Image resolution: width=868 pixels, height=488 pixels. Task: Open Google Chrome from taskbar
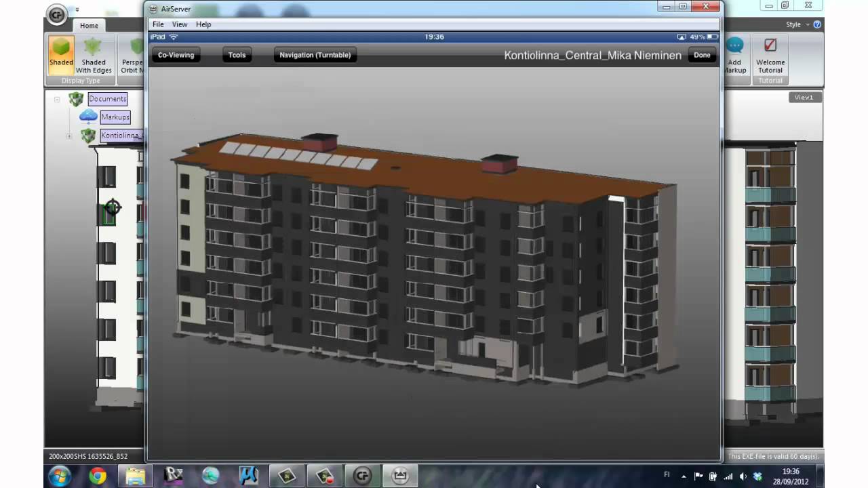tap(98, 476)
